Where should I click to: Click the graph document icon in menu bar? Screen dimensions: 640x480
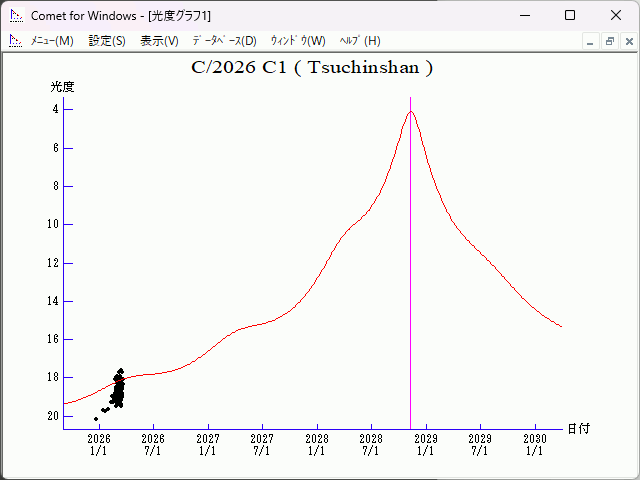[15, 41]
